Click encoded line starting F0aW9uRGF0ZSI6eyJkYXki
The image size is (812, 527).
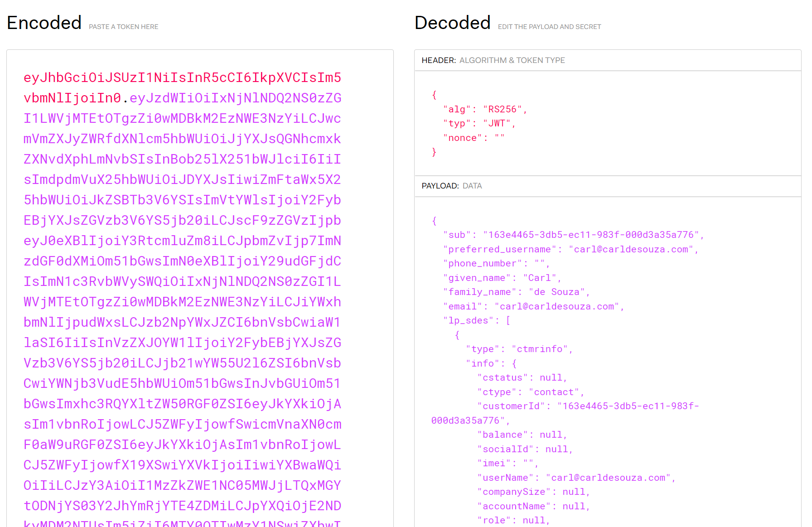[182, 445]
